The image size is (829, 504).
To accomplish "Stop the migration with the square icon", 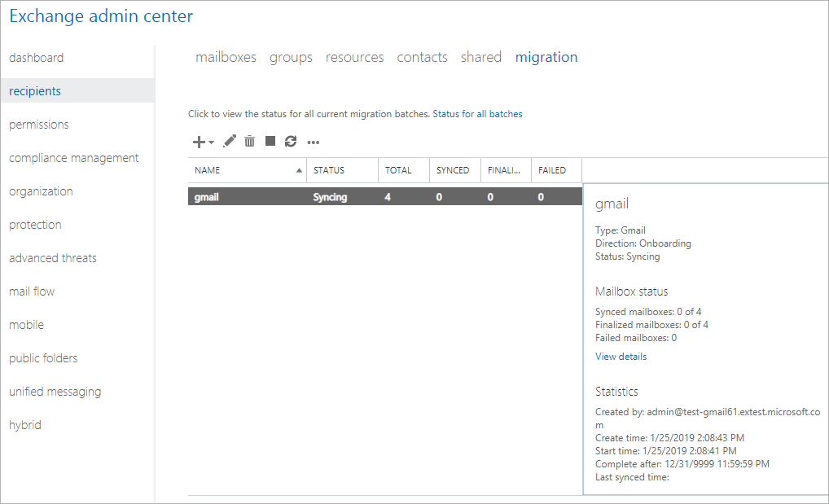I will tap(270, 141).
